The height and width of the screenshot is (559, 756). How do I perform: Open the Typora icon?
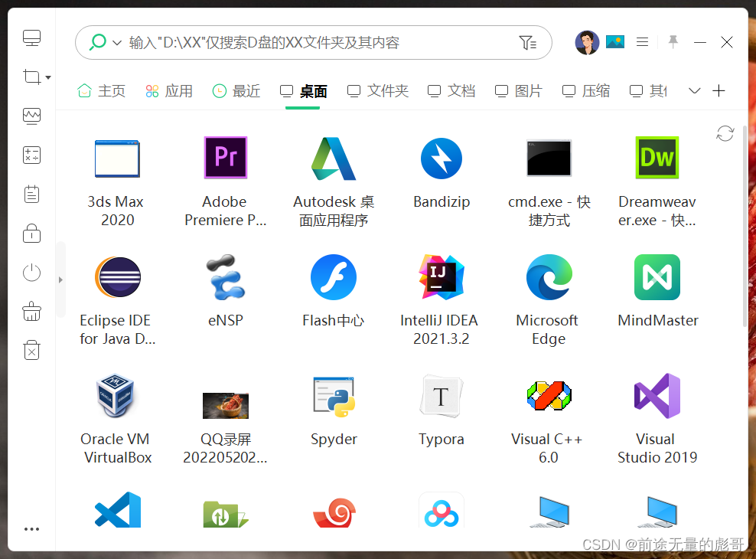click(x=442, y=396)
